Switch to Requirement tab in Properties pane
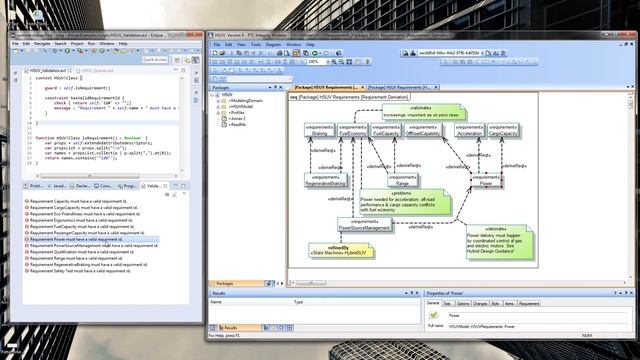The width and height of the screenshot is (640, 360). tap(529, 304)
